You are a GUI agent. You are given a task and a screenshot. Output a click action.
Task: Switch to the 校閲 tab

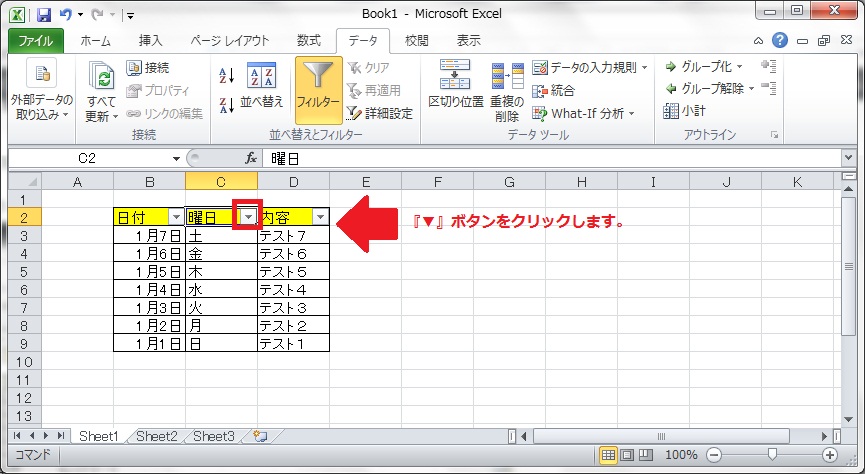(x=417, y=40)
